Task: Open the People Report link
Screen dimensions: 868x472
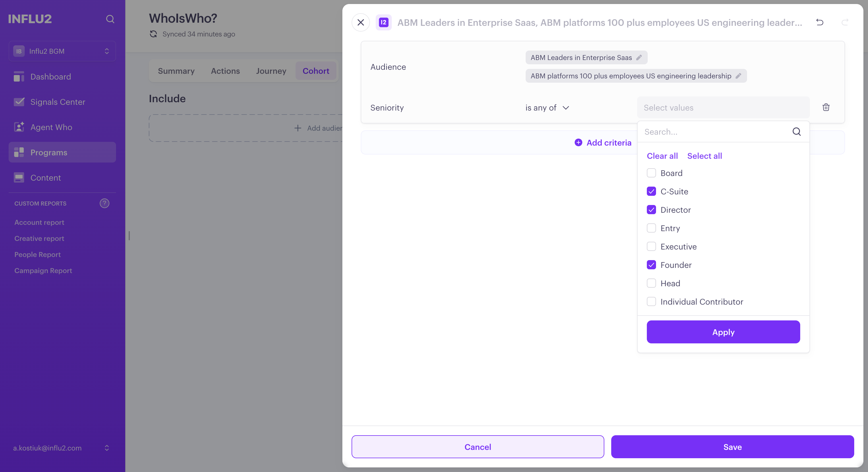Action: point(37,254)
